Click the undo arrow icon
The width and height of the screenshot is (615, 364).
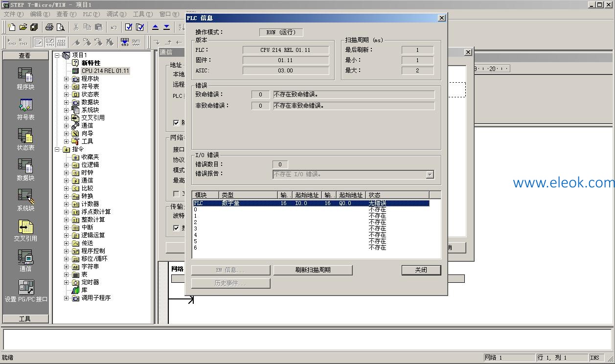(114, 27)
